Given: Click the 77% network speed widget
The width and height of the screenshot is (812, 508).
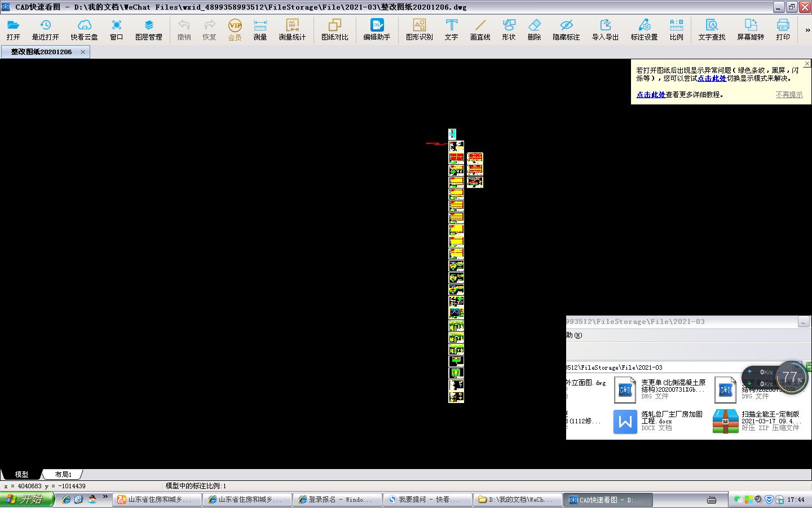Looking at the screenshot, I should tap(791, 377).
